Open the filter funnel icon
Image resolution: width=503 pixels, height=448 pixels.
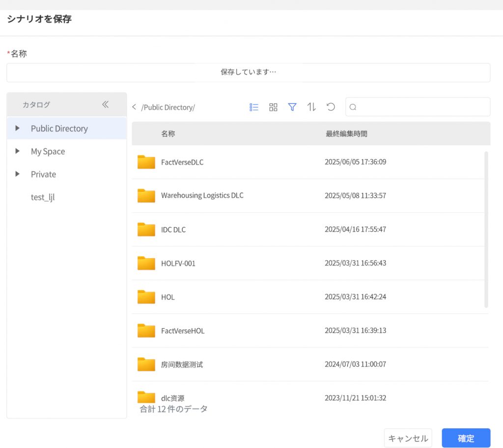coord(292,107)
